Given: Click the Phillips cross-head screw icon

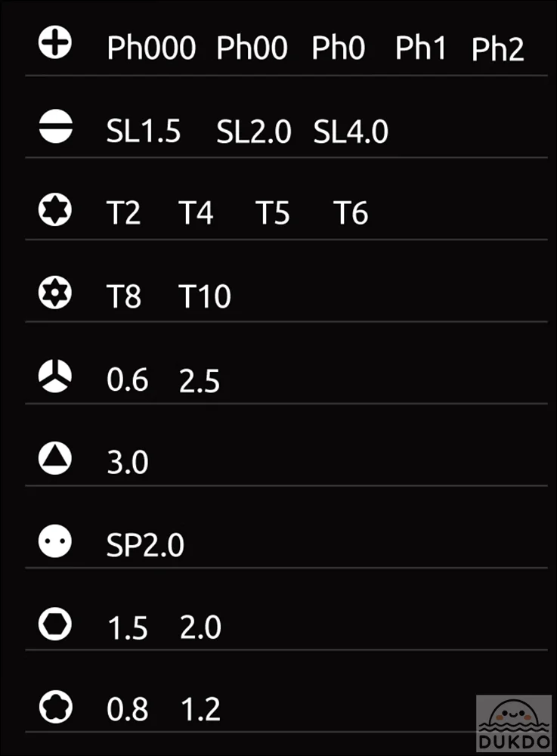Looking at the screenshot, I should click(x=55, y=42).
